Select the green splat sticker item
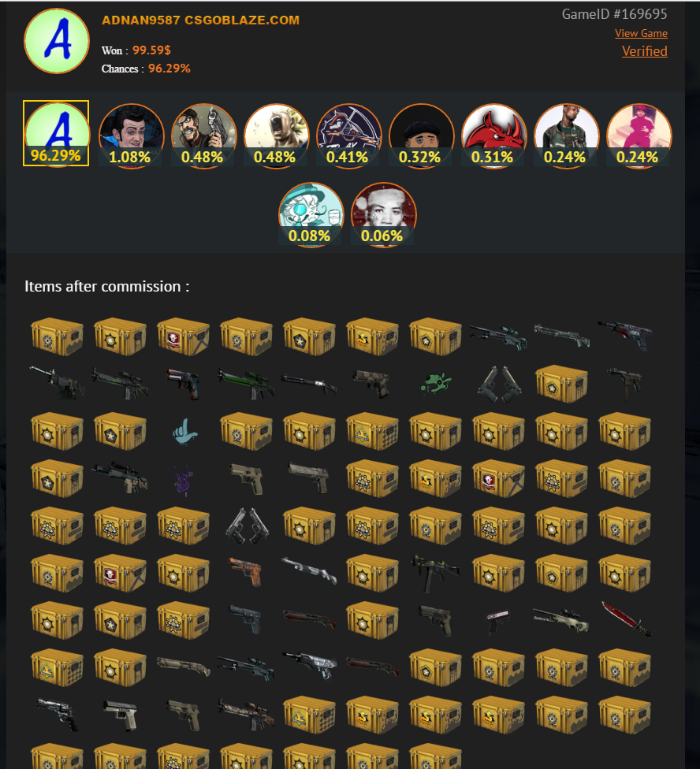This screenshot has height=769, width=700. click(436, 383)
